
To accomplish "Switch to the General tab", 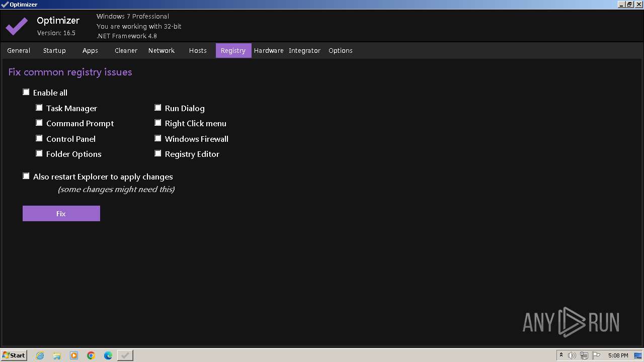I will coord(19,50).
